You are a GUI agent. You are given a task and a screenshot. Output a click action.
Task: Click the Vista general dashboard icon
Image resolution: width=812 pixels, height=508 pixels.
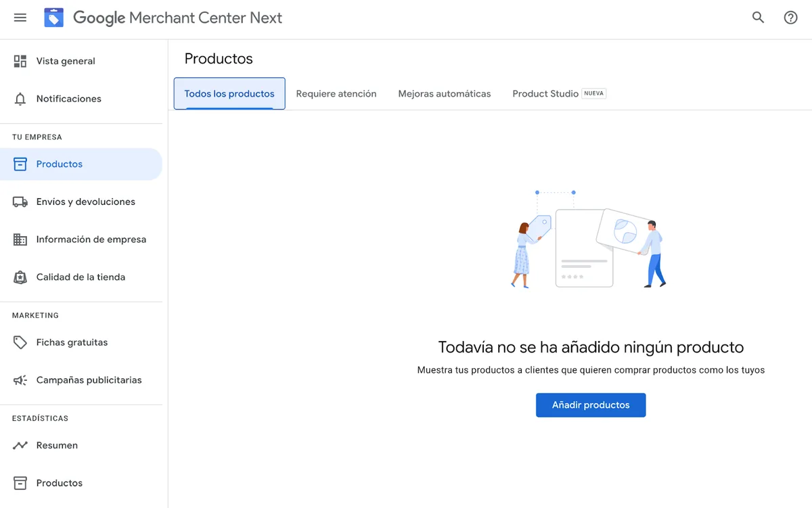tap(20, 61)
